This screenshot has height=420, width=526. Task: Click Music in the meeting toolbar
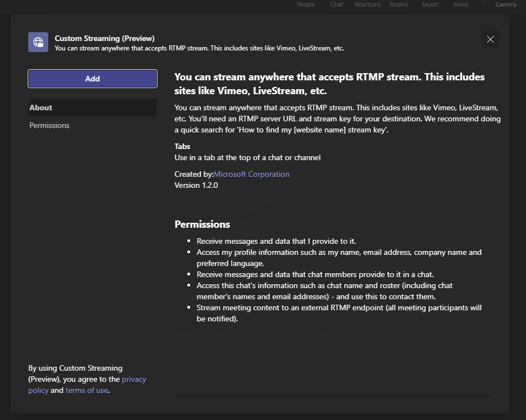(430, 4)
